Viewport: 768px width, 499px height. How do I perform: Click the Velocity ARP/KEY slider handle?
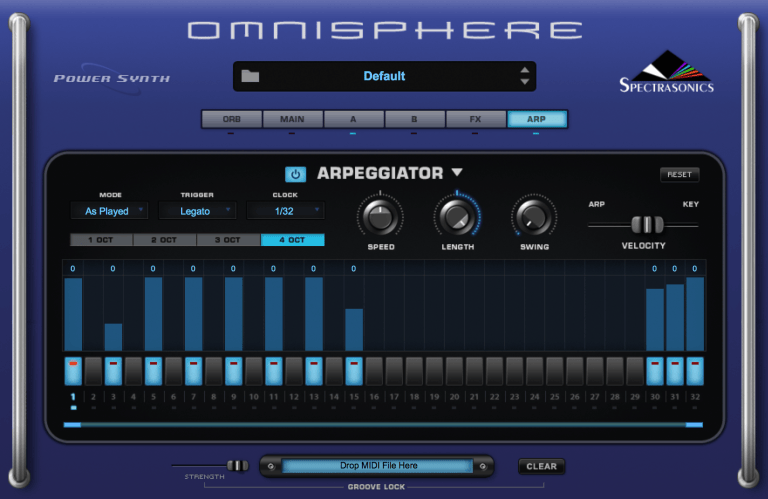(647, 225)
